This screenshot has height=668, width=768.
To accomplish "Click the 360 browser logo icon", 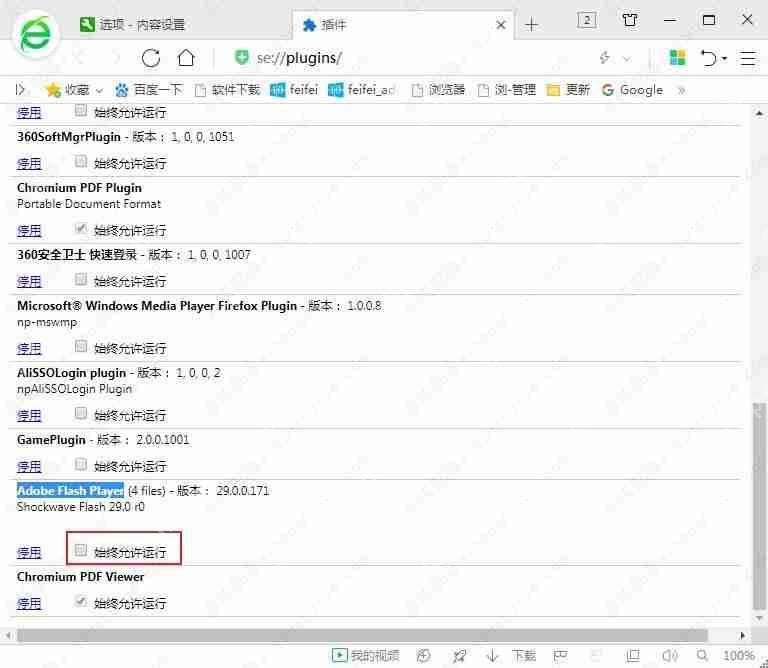I will coord(35,35).
